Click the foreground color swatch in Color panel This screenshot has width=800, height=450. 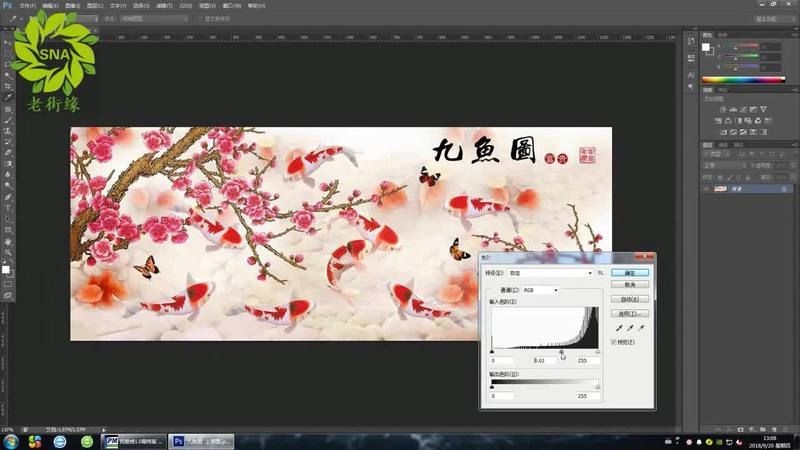tap(706, 47)
